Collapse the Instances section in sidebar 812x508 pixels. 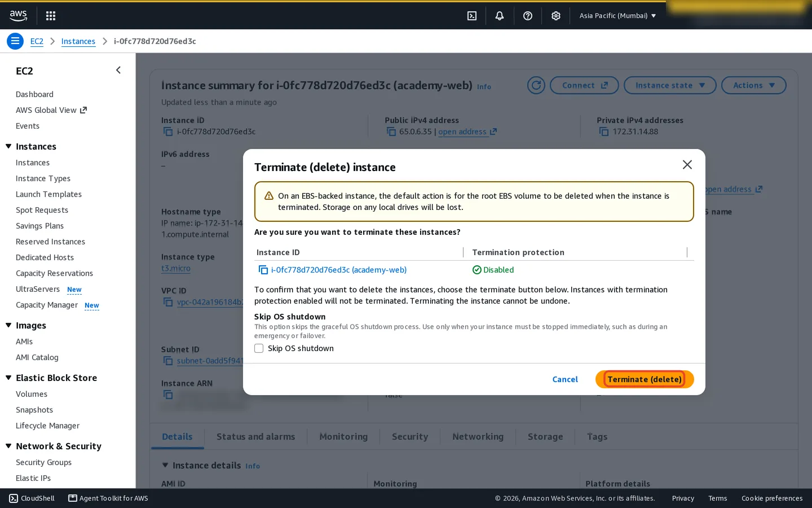(x=8, y=146)
